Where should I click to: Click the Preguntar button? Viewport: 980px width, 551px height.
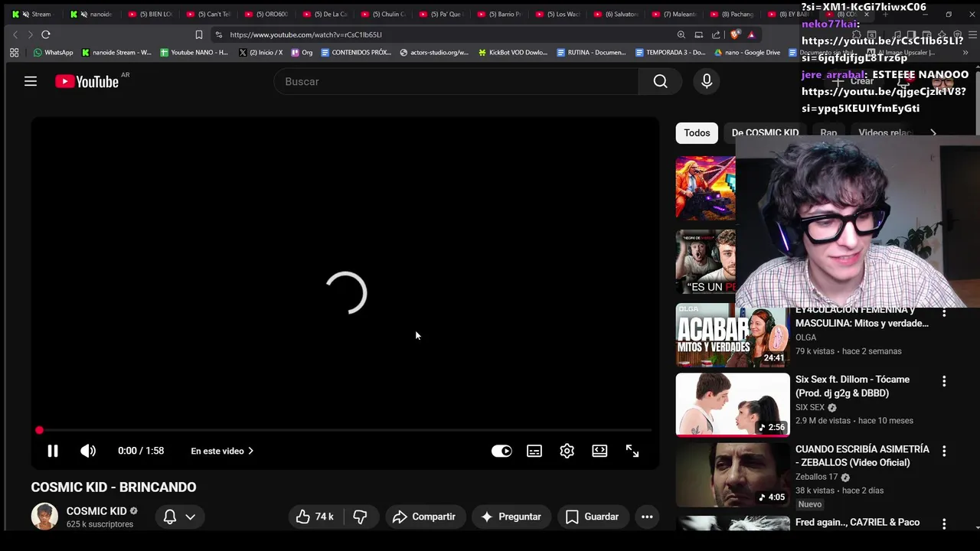pyautogui.click(x=511, y=517)
